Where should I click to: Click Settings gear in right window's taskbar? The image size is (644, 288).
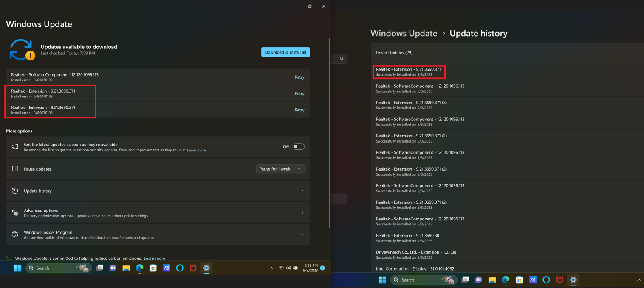coord(573,280)
